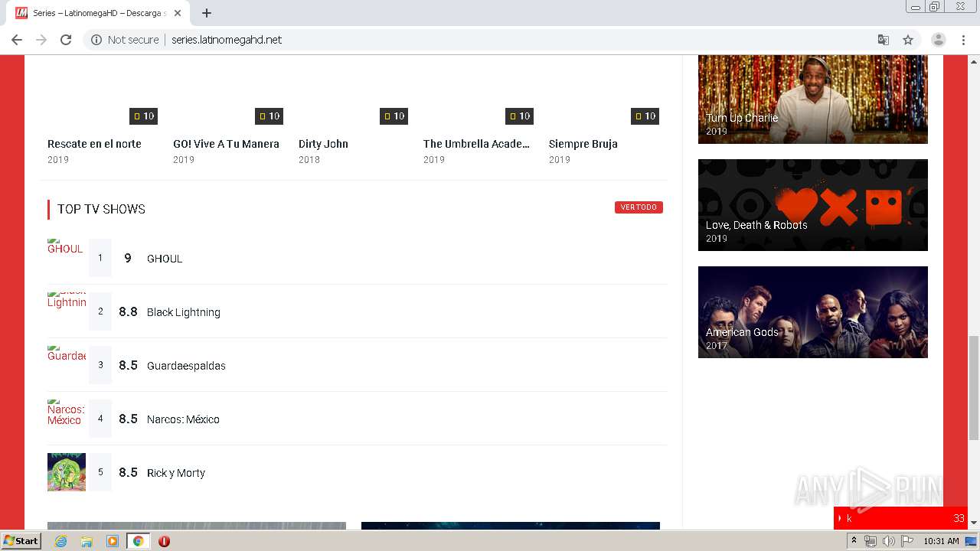Open a new browser tab
Viewport: 980px width, 551px height.
click(206, 13)
